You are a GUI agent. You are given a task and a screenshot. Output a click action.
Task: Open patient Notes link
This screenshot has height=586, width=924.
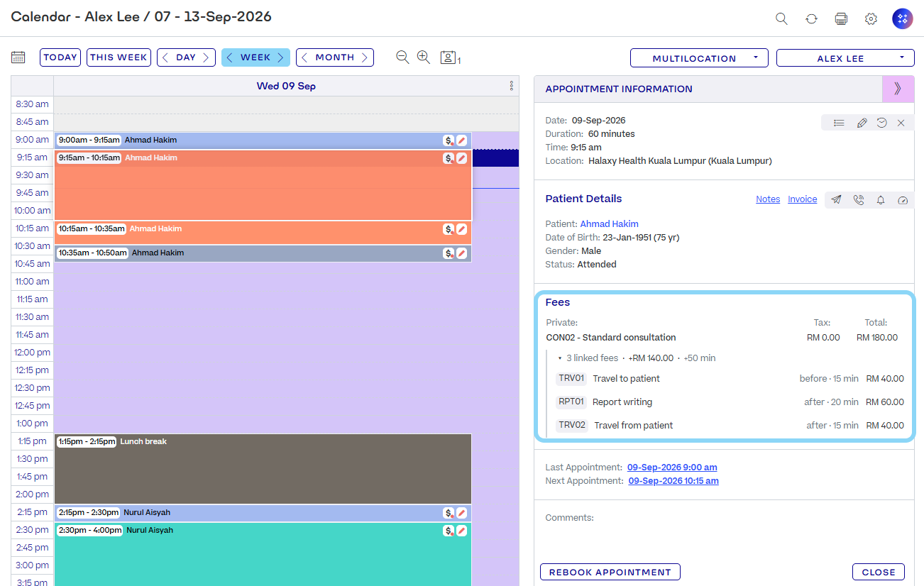[x=768, y=199]
